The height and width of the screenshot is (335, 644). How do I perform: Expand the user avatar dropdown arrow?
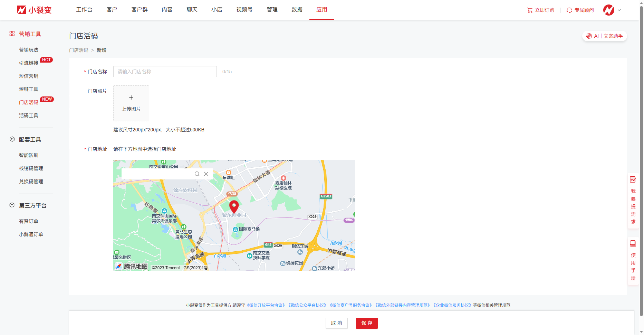619,10
